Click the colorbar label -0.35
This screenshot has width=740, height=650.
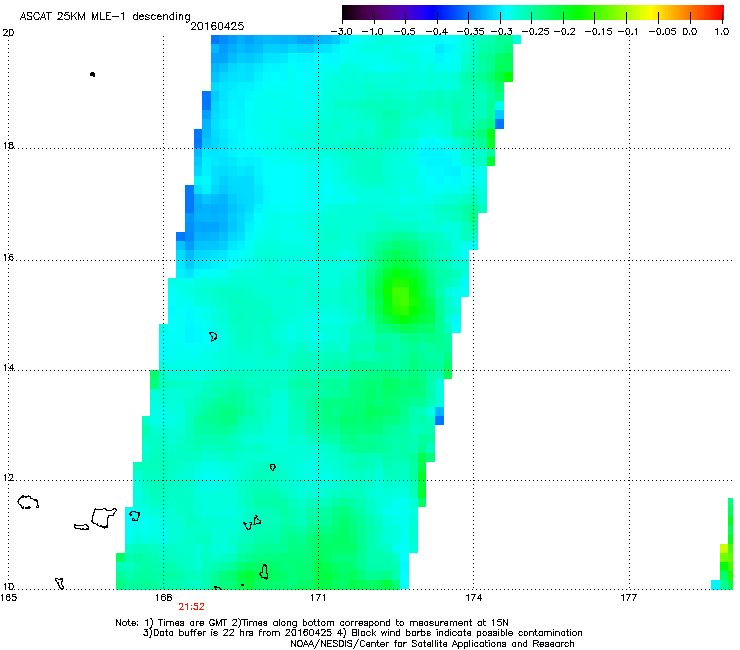point(471,32)
